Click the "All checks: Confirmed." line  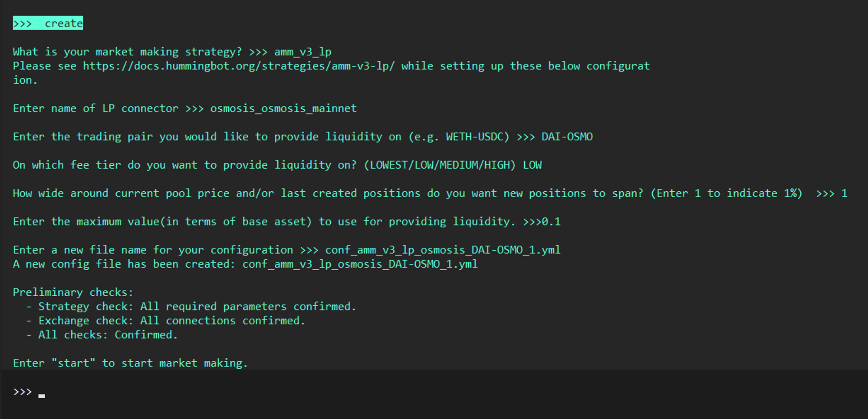click(108, 335)
